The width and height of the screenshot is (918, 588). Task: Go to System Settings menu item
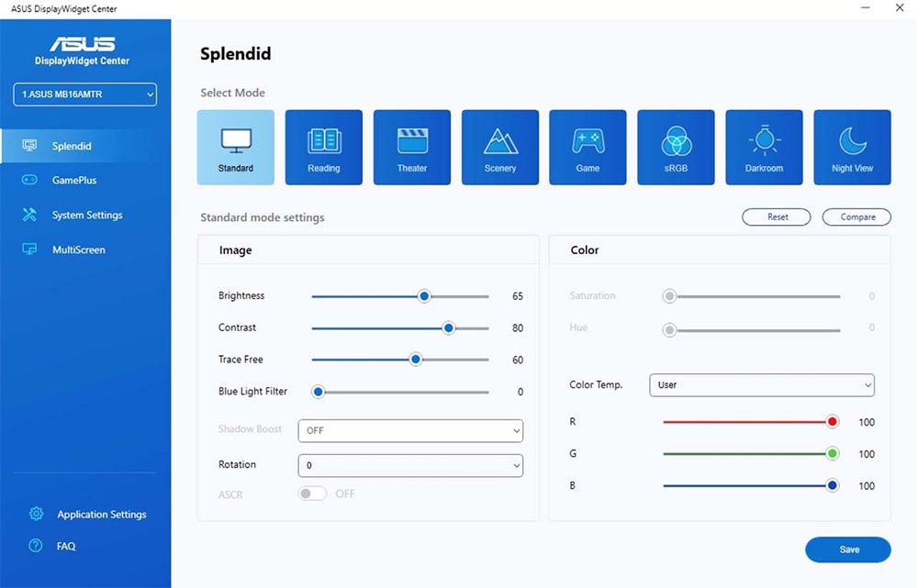[85, 215]
